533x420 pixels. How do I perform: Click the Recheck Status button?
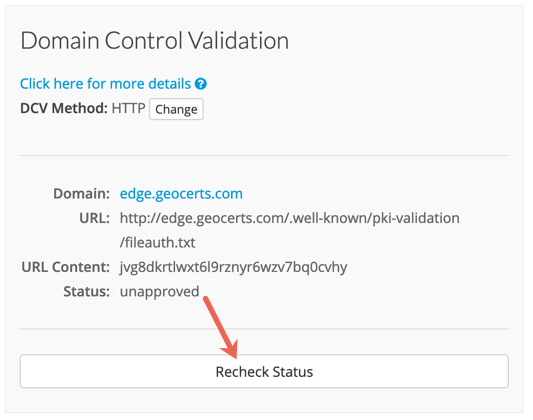[x=264, y=371]
